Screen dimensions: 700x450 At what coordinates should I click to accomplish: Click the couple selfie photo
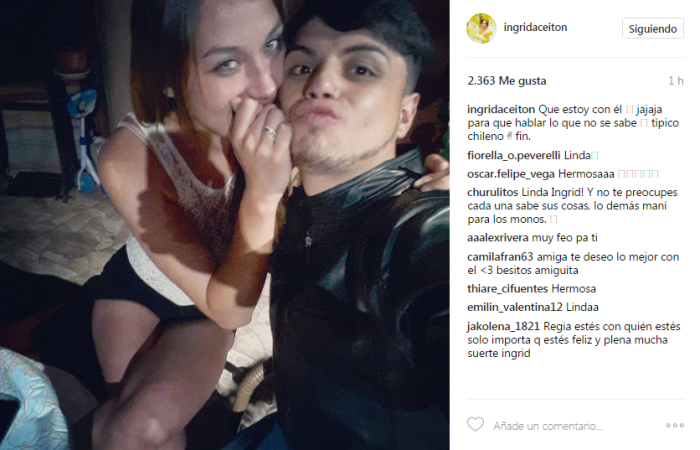click(x=225, y=225)
